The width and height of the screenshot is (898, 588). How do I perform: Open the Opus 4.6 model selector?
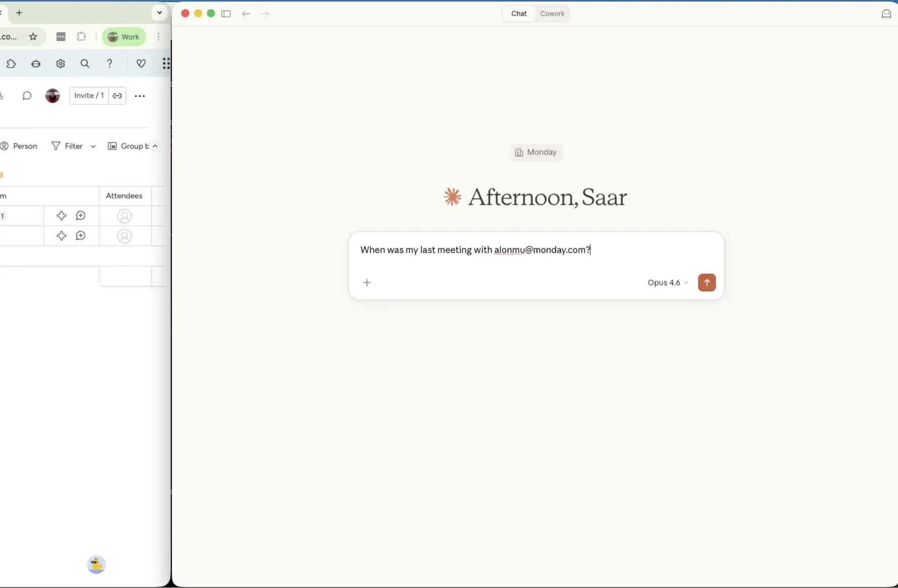pos(667,282)
